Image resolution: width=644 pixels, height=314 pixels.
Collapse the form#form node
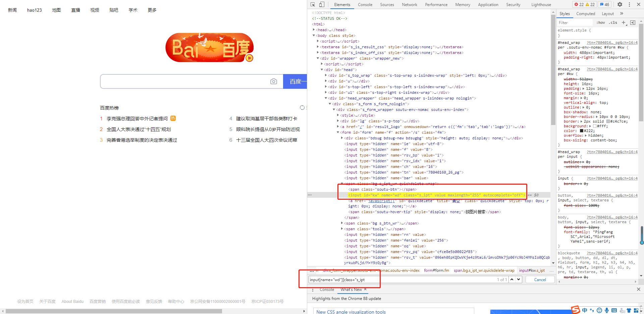coord(338,132)
